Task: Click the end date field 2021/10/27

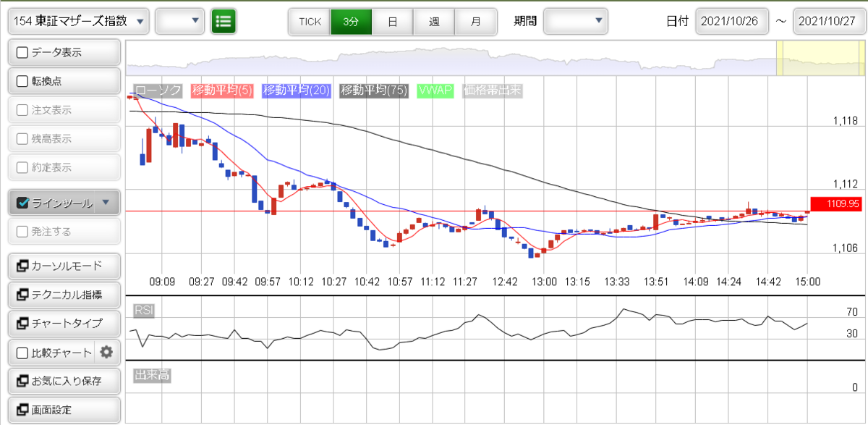Action: (x=830, y=21)
